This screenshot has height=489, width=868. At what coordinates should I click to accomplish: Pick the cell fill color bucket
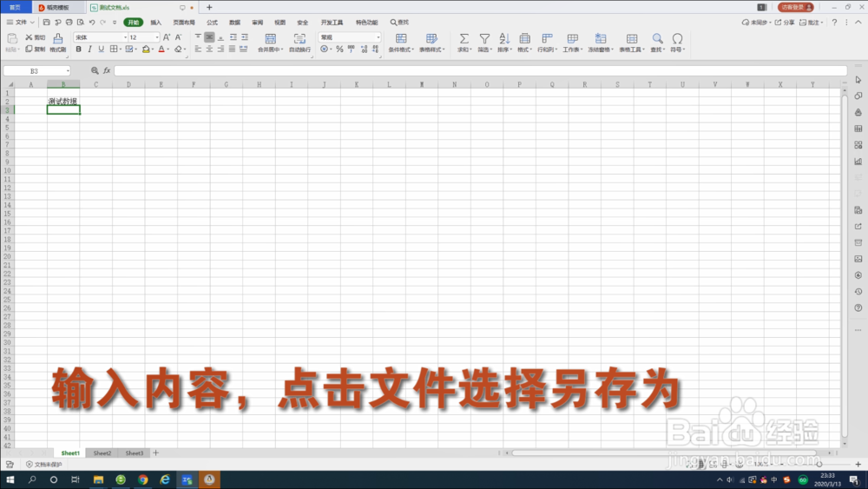click(146, 50)
